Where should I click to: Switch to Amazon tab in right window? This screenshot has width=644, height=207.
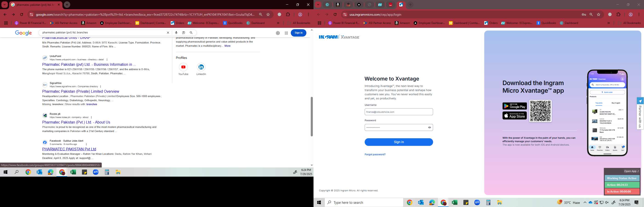(x=338, y=5)
